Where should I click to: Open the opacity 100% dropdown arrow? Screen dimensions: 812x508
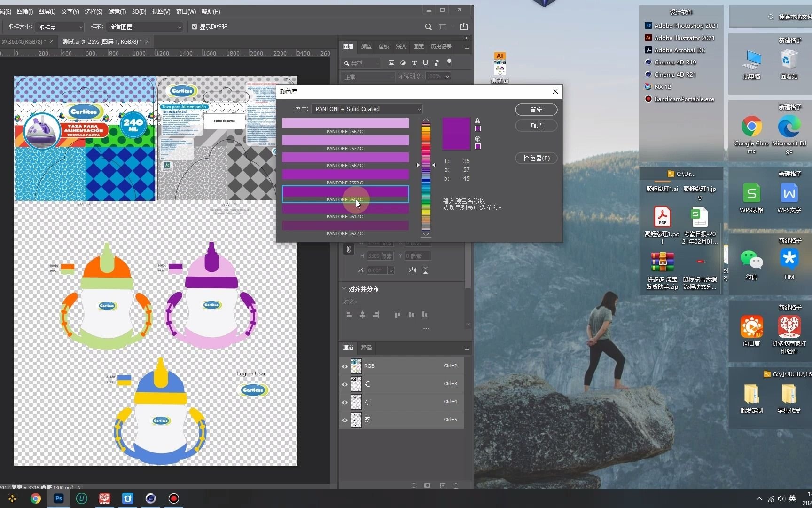point(447,76)
